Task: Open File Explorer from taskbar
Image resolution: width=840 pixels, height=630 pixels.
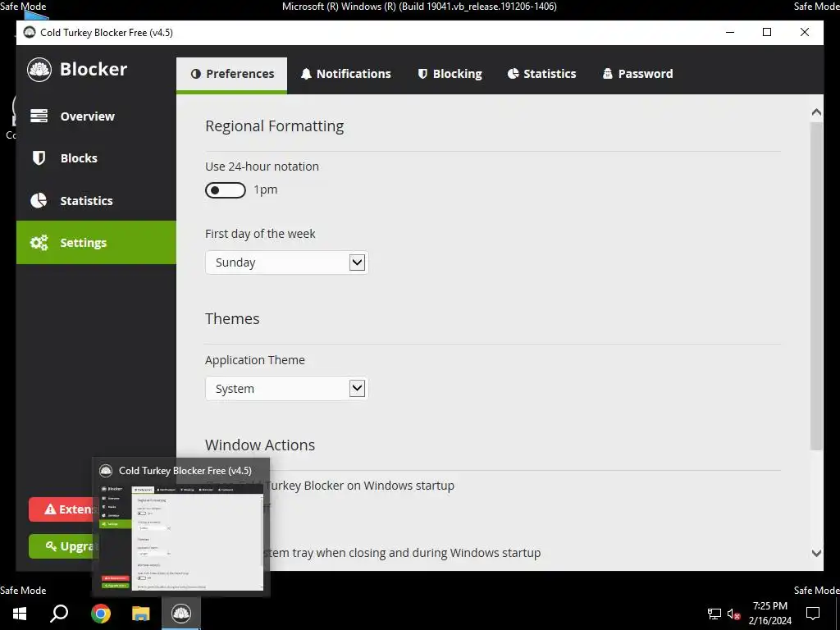Action: 141,613
